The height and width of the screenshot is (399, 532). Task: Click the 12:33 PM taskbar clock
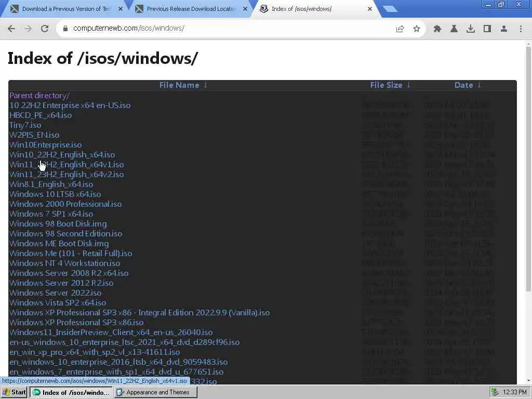[x=515, y=392]
